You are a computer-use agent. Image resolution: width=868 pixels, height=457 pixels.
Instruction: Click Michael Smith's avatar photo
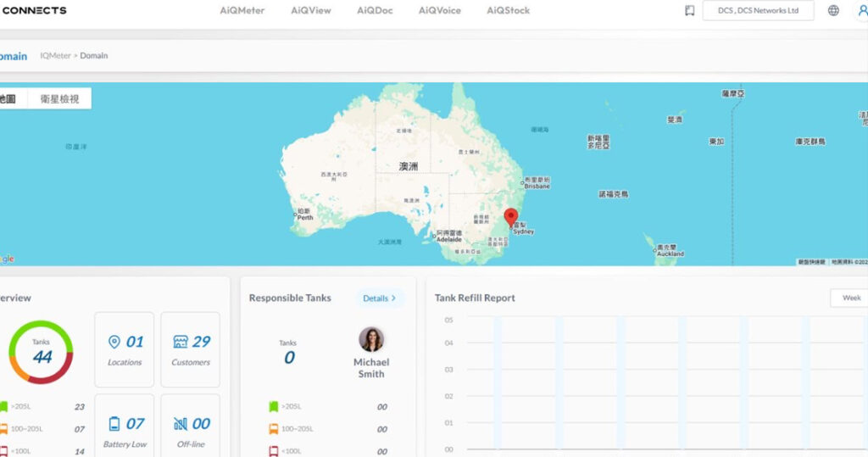[371, 339]
